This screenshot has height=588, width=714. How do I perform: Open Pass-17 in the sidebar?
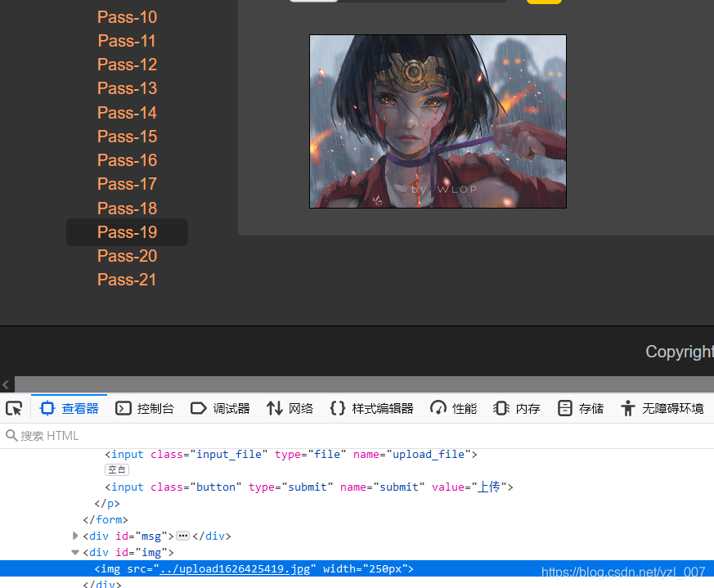coord(127,183)
